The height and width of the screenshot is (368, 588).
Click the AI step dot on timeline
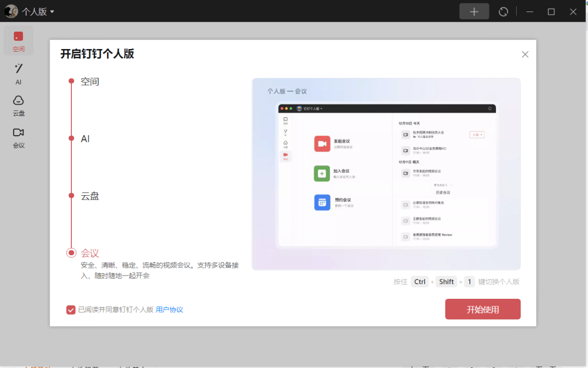71,138
